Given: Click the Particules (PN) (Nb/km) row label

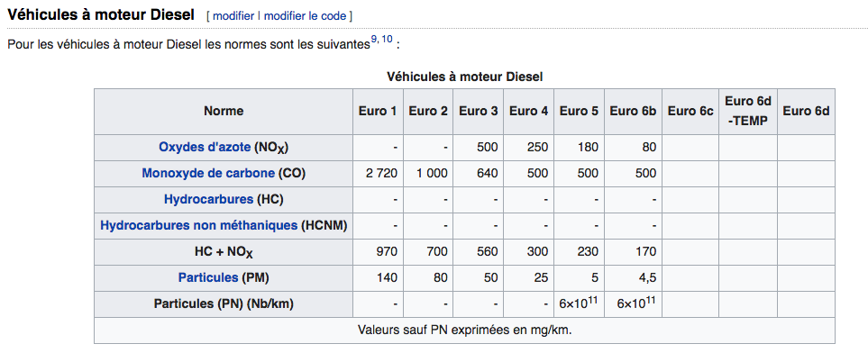Looking at the screenshot, I should 224,303.
